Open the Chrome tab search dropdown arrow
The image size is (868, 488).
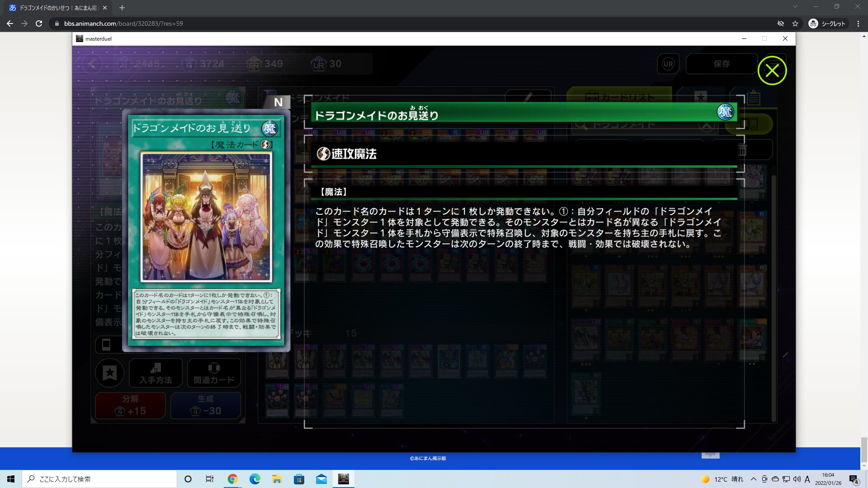coord(795,6)
